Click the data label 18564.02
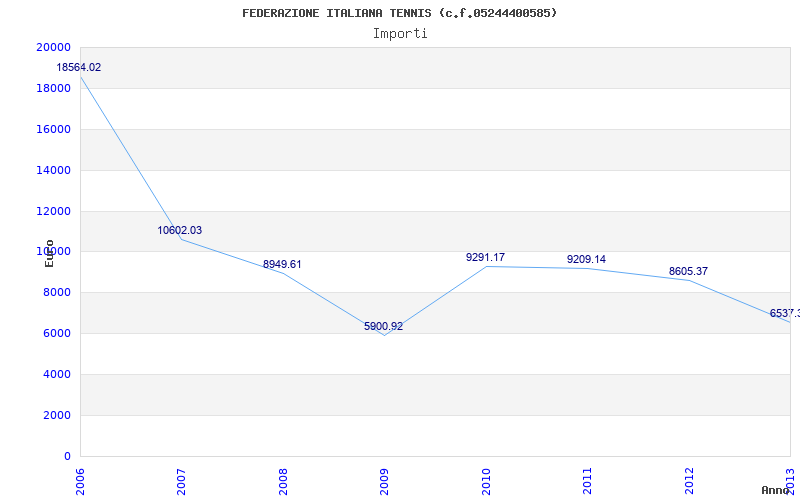Viewport: 800px width, 500px height. (x=79, y=67)
